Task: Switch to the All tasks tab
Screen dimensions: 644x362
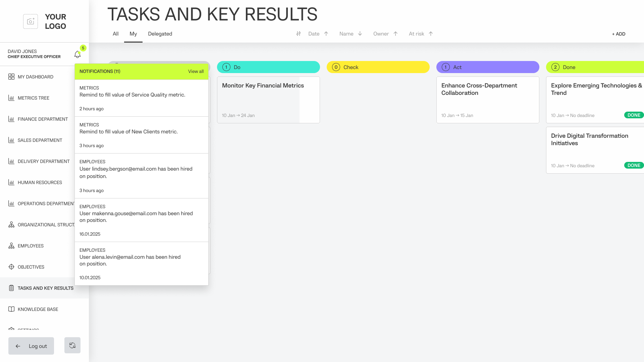Action: point(115,34)
